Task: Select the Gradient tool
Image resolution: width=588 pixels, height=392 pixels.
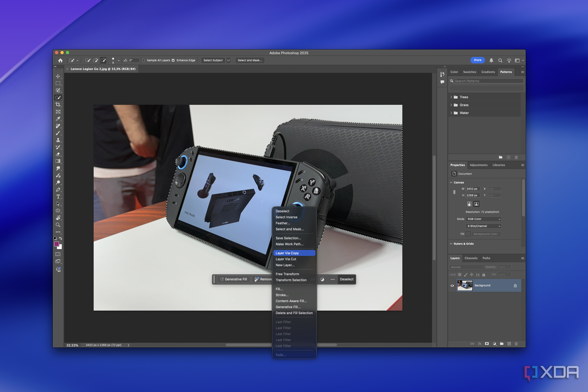Action: point(58,161)
